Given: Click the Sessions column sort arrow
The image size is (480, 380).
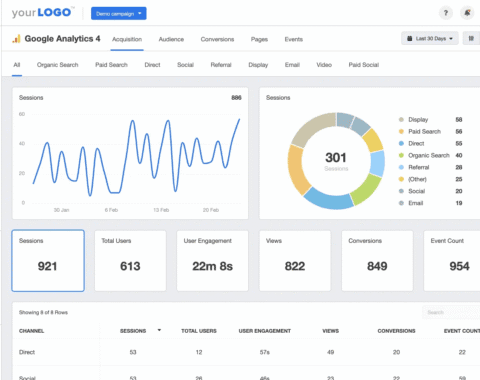Looking at the screenshot, I should 159,330.
